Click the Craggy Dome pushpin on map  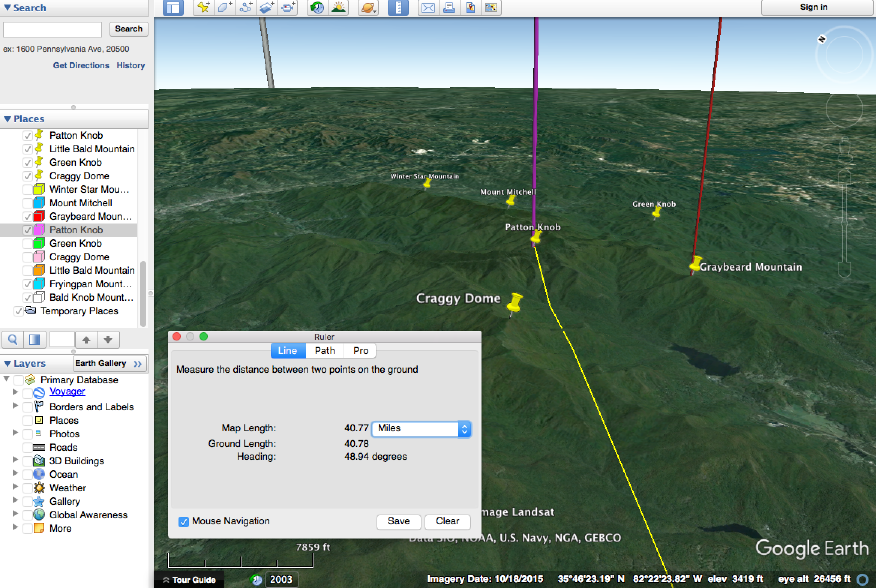(x=514, y=303)
